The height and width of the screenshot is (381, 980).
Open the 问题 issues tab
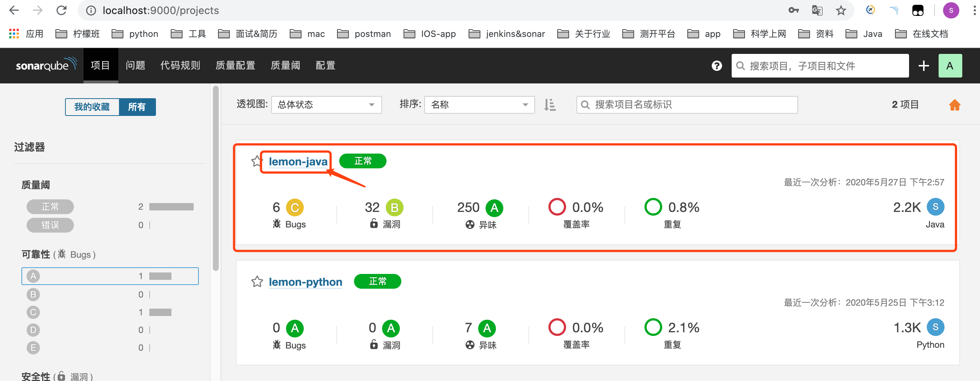(136, 65)
